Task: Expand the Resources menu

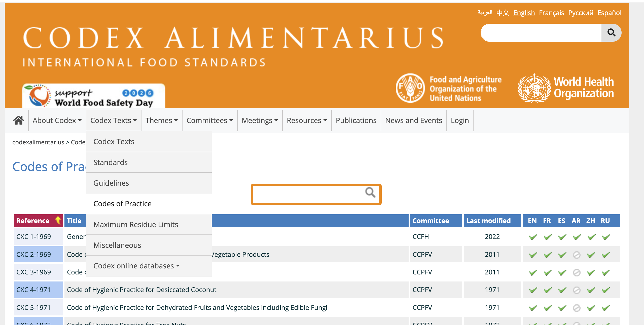Action: click(x=307, y=120)
